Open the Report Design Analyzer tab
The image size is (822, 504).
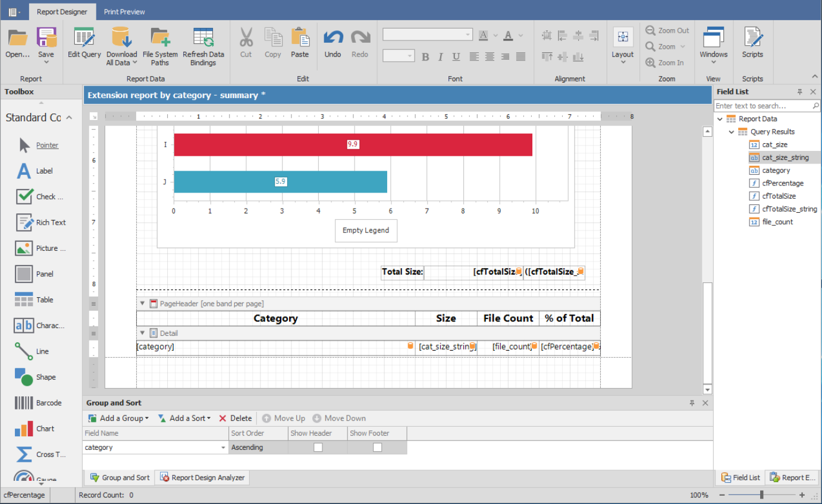202,478
